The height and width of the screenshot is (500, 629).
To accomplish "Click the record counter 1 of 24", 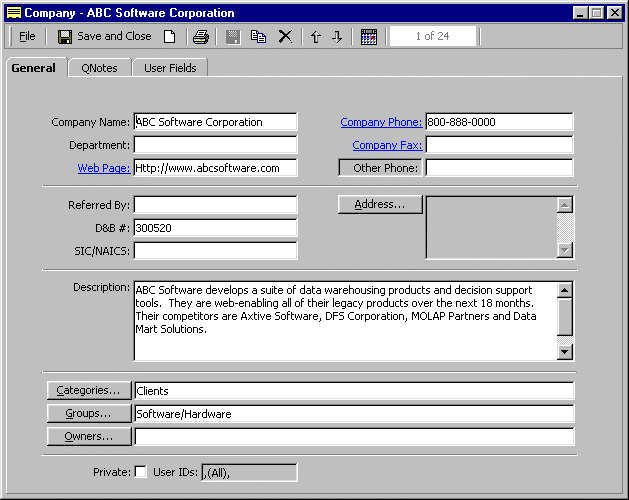I will click(x=433, y=36).
